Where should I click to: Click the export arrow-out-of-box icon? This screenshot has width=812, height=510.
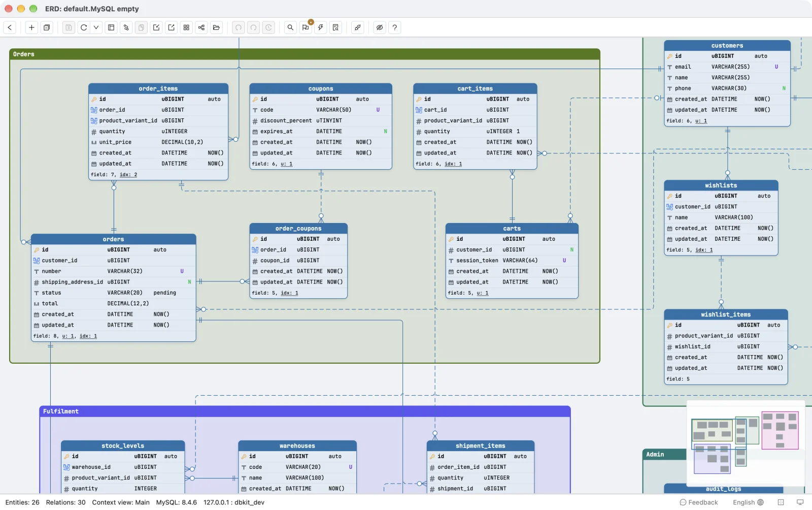172,27
